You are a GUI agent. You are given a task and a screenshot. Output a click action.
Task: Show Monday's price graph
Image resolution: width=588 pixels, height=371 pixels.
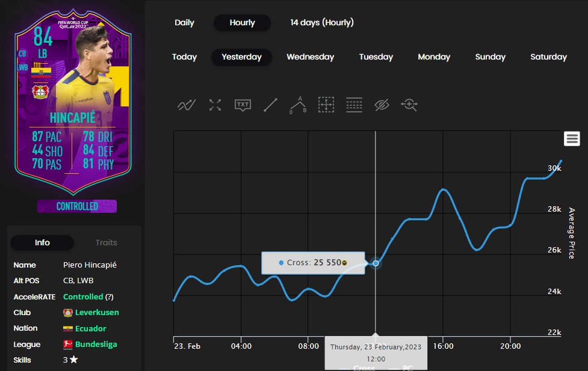434,57
